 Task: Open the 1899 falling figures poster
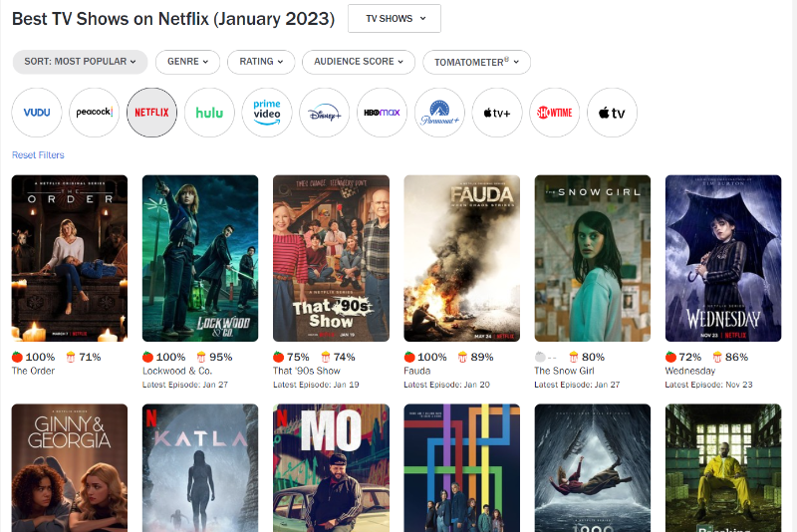[x=592, y=468]
